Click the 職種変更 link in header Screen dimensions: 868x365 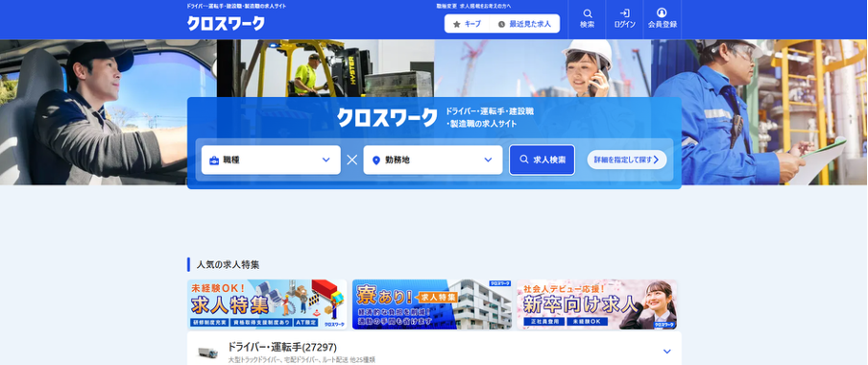point(446,6)
